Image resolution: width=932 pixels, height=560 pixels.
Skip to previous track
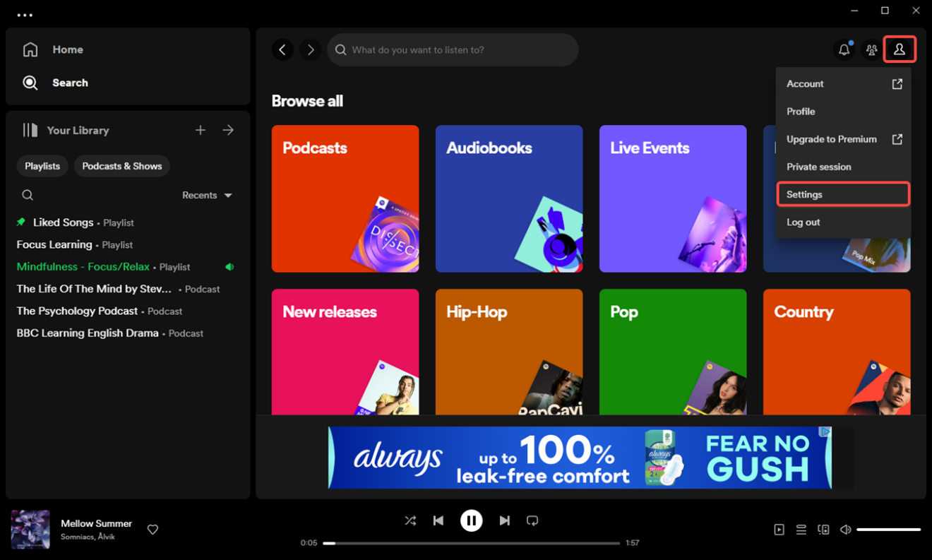tap(438, 520)
